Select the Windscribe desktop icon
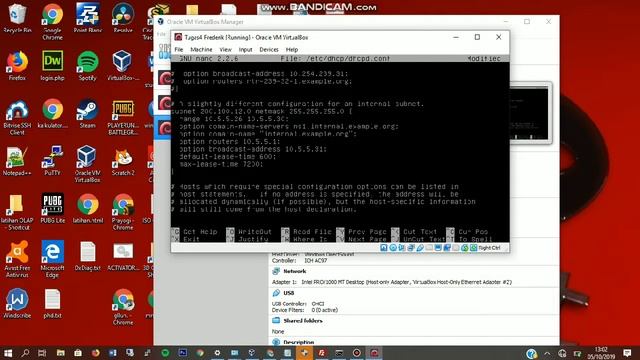Viewport: 640px width, 360px height. click(17, 303)
